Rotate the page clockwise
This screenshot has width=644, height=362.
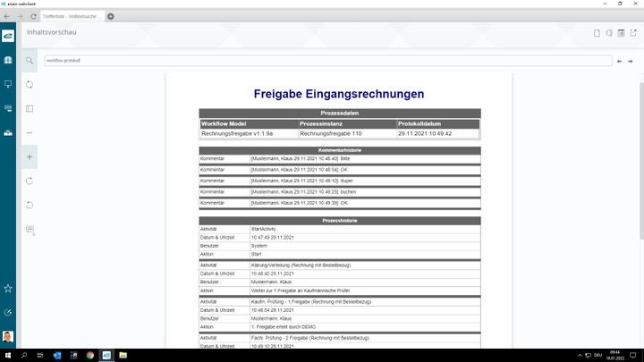coord(30,181)
